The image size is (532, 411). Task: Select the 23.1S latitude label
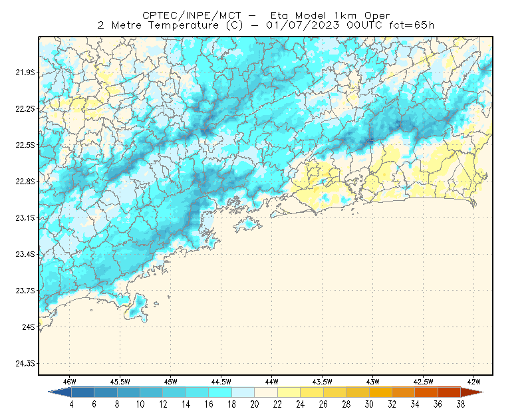point(25,217)
